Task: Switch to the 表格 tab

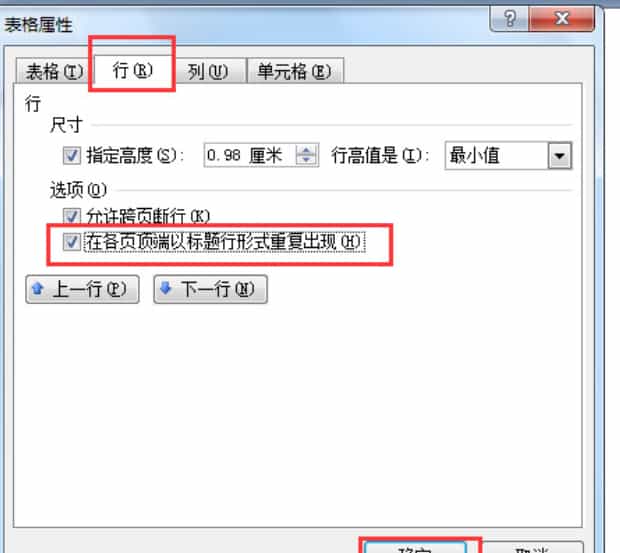Action: point(53,72)
